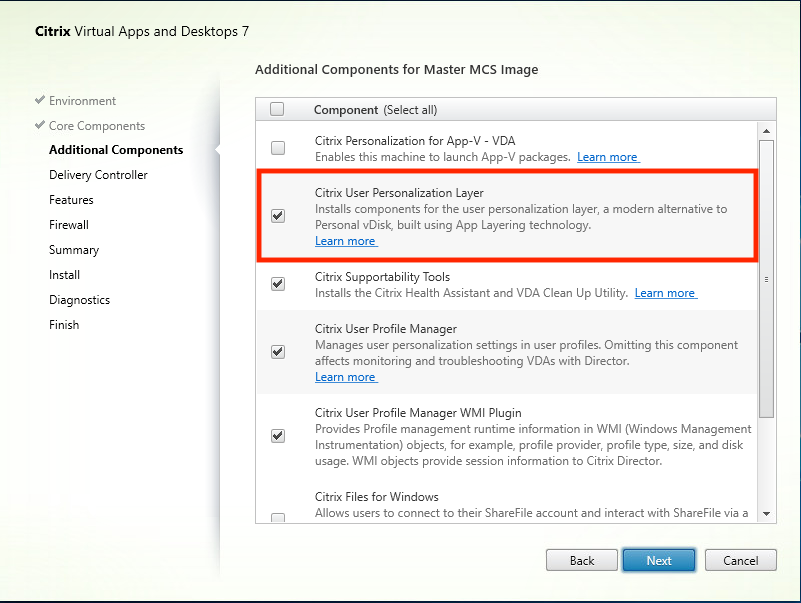Uncheck Citrix Supportability Tools checkbox
Viewport: 801px width, 603px height.
(x=278, y=284)
